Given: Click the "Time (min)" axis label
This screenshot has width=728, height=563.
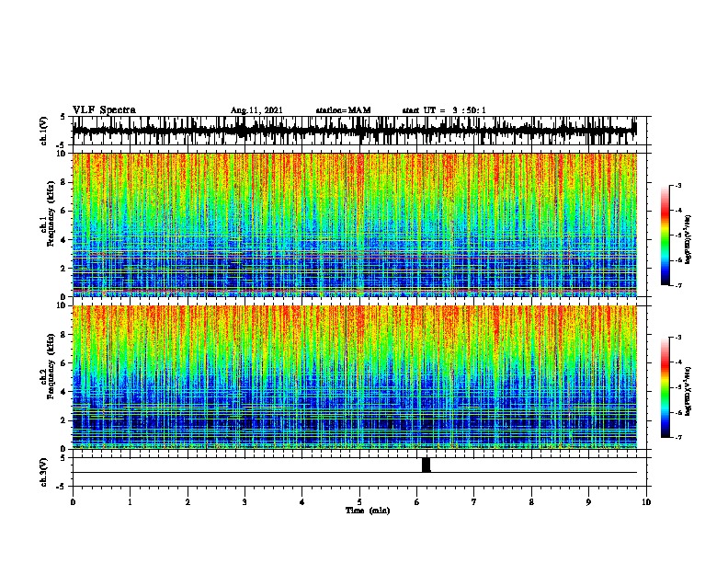Looking at the screenshot, I should click(x=368, y=511).
